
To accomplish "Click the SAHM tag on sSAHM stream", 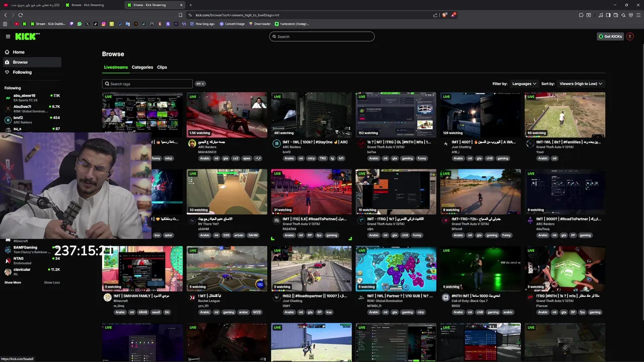I will click(x=253, y=235).
